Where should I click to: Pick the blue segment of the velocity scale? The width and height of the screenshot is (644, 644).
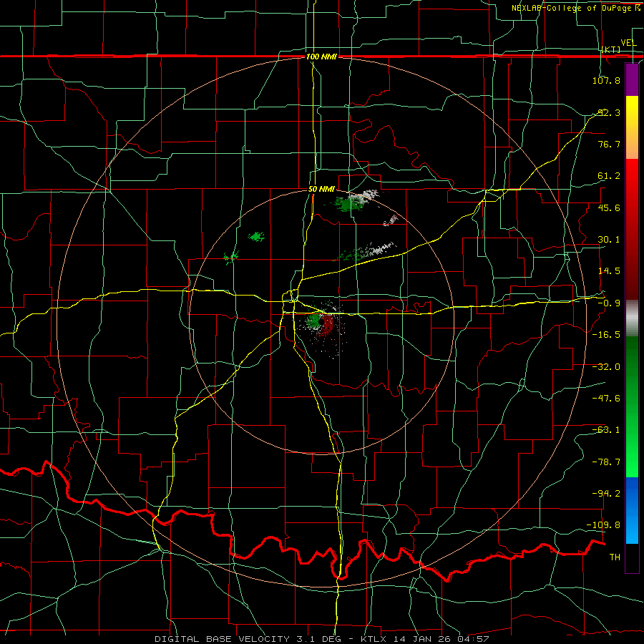(x=632, y=510)
